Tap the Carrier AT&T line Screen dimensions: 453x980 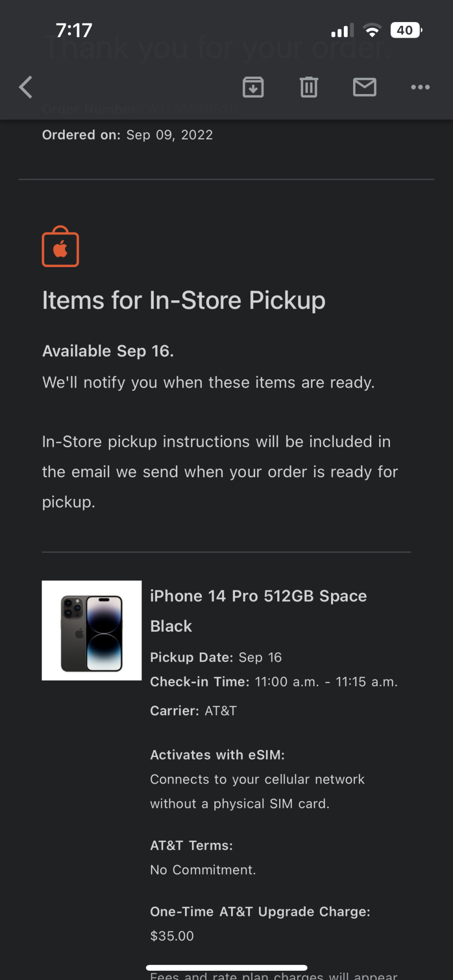pos(193,710)
